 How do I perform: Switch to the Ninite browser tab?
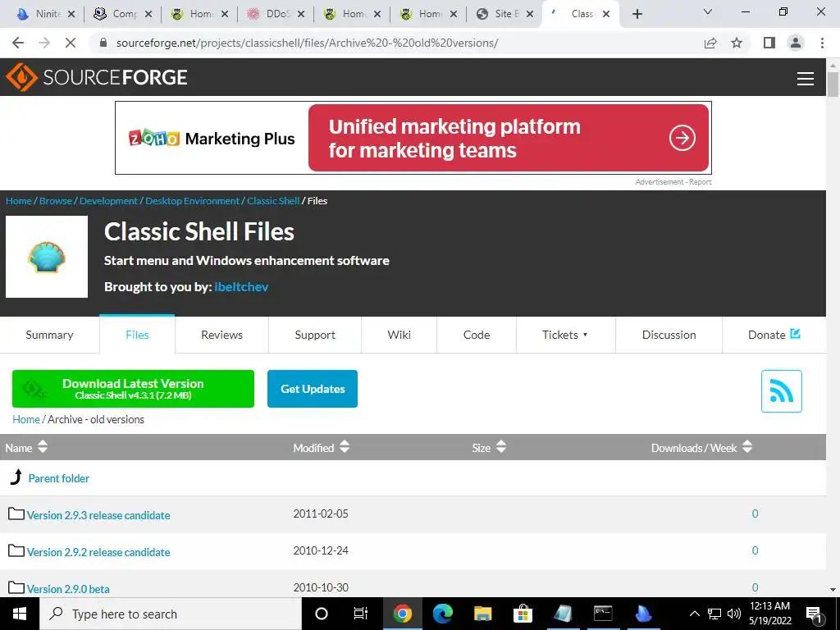click(46, 14)
